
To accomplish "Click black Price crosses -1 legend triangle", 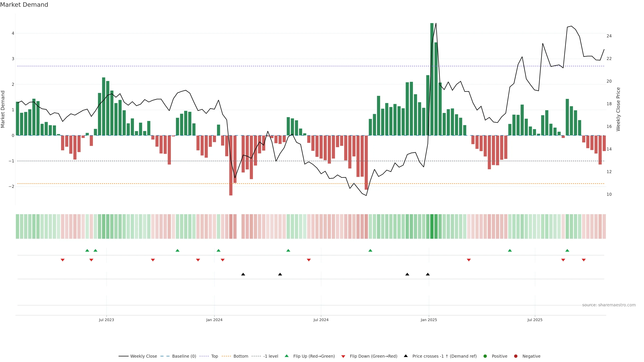I will click(406, 356).
